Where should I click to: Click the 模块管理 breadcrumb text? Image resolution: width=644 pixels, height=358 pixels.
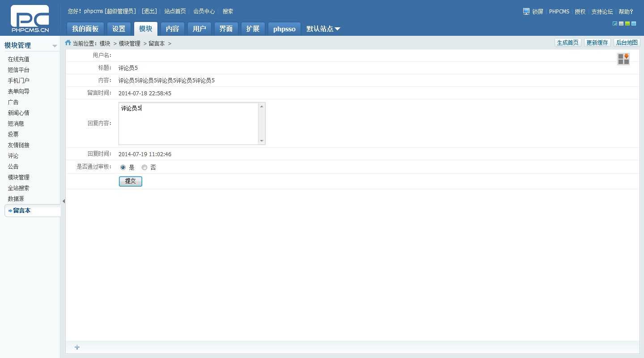pos(130,43)
